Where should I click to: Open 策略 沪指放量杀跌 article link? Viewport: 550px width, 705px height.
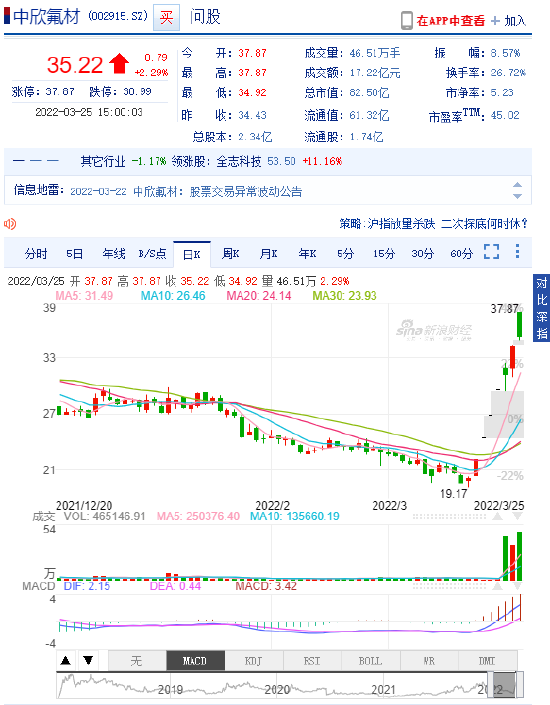434,223
